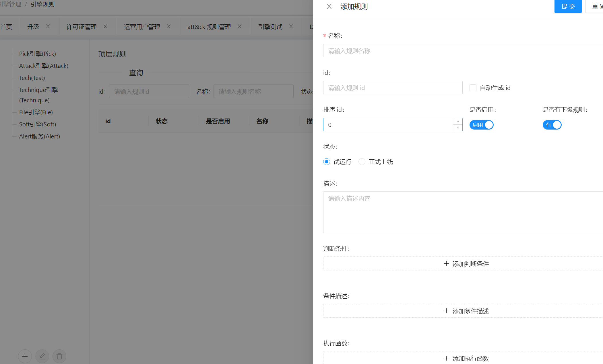Focus the 名称 rule name input
Screen dimensions: 603x364
pos(463,51)
